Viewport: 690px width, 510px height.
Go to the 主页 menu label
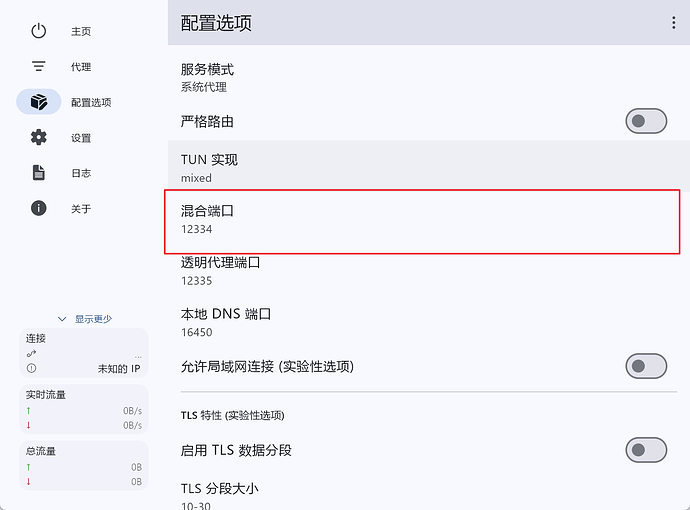click(81, 32)
